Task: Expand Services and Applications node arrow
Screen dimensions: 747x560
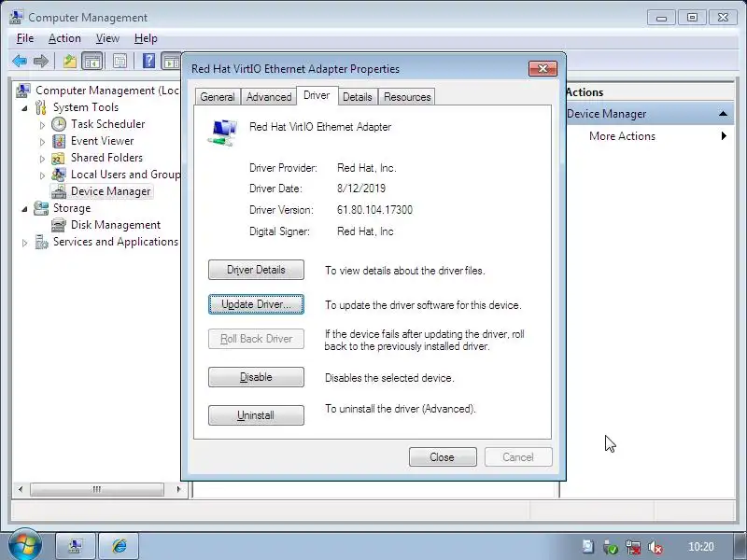Action: pyautogui.click(x=25, y=243)
